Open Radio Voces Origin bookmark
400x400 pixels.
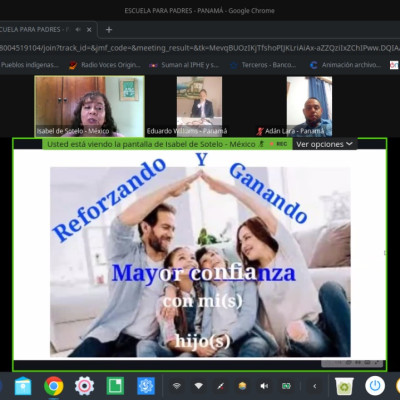105,65
